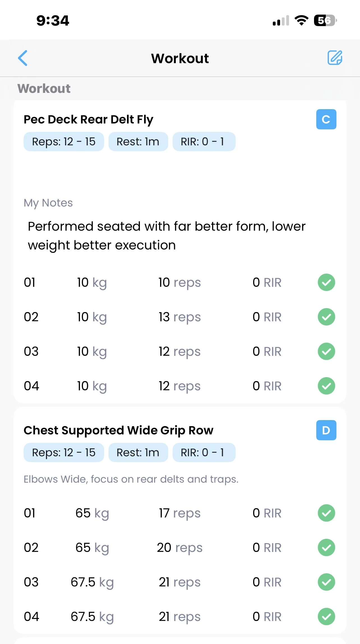The width and height of the screenshot is (360, 644).
Task: Uncheck set 02 of Chest Supported Row
Action: point(326,547)
